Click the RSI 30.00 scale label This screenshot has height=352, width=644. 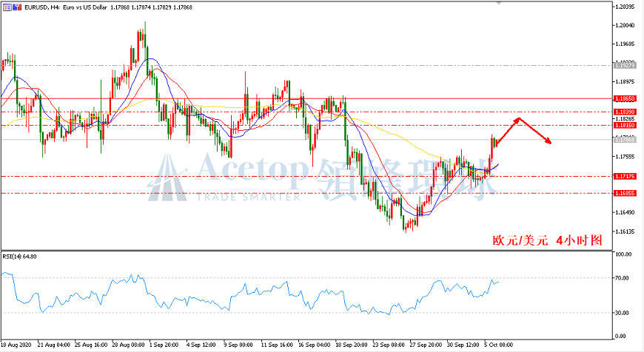pos(623,313)
